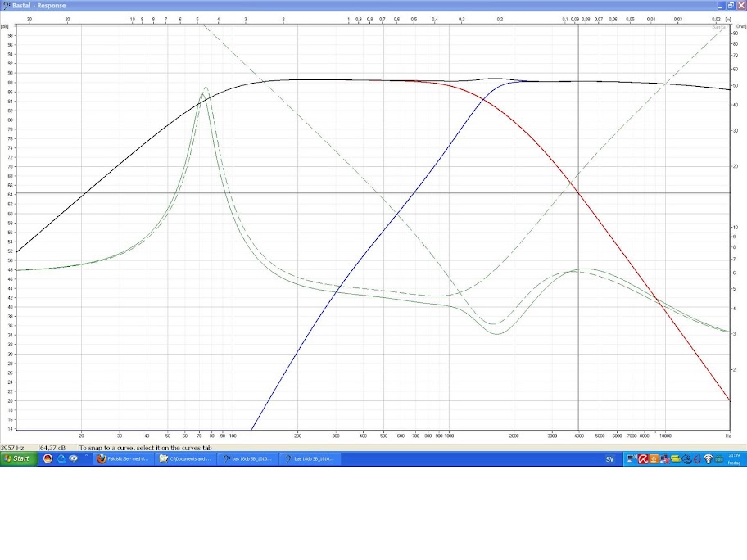Click the snap to curve status bar hint
This screenshot has height=560, width=747.
(145, 448)
